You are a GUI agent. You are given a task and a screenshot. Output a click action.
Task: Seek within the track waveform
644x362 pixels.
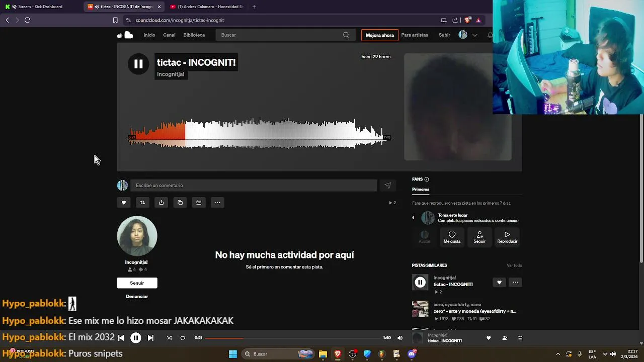pyautogui.click(x=259, y=134)
